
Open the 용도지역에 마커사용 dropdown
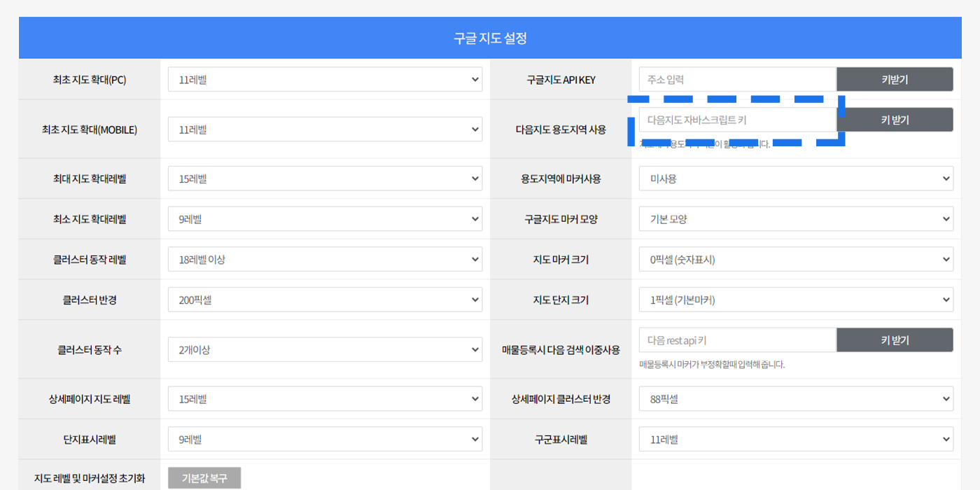(795, 178)
